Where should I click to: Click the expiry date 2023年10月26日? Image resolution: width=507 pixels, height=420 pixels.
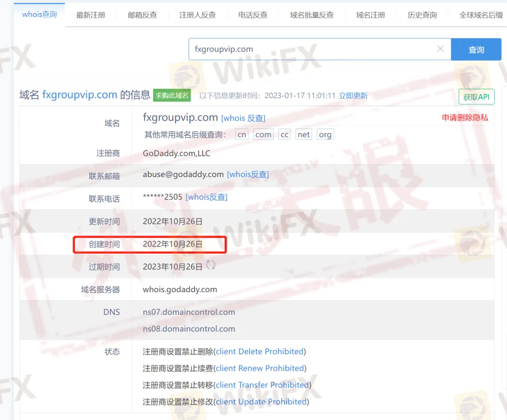click(173, 267)
